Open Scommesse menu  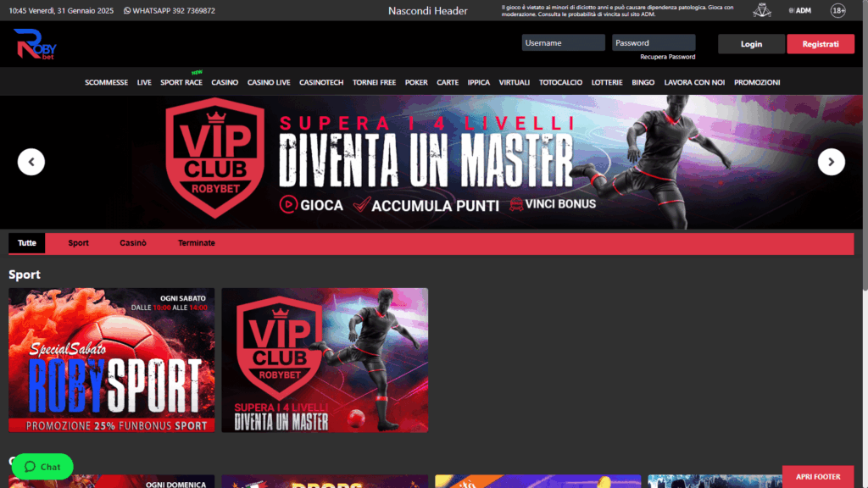click(106, 82)
